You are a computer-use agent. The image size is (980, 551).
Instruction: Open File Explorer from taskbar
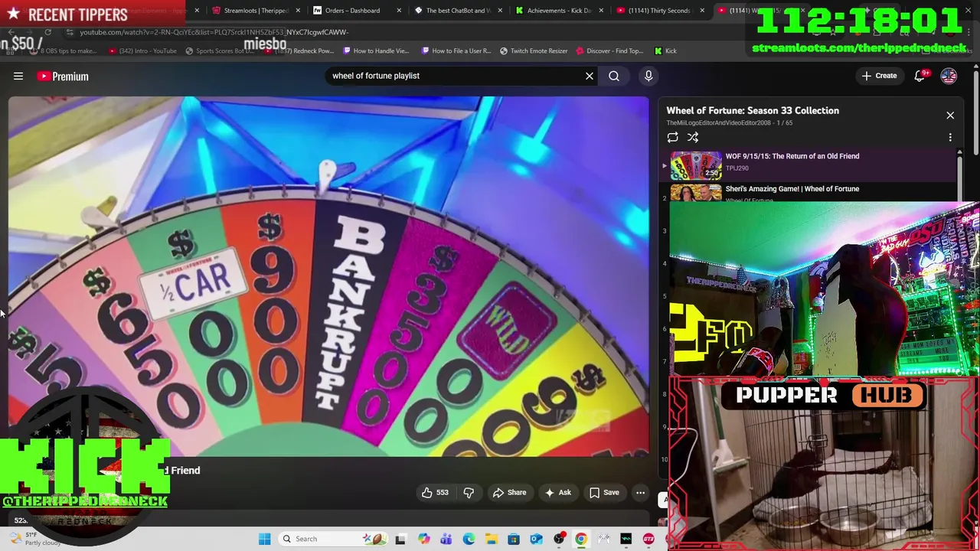tap(491, 539)
